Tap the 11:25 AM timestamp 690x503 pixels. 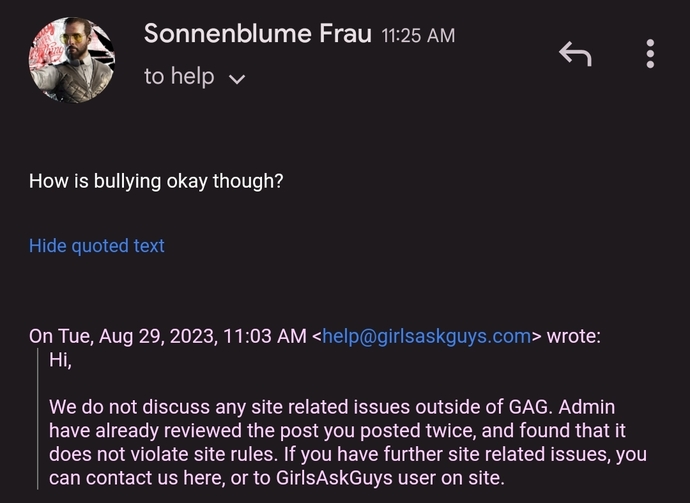(418, 36)
